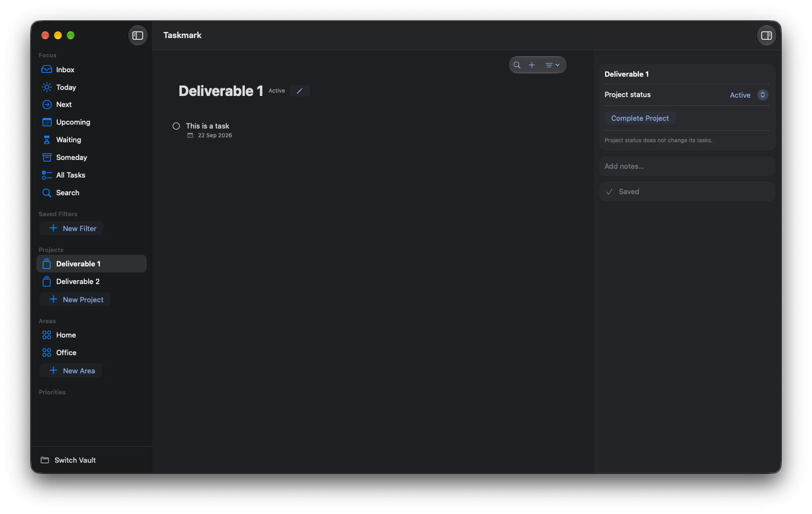Click the 22 Sep 2026 due date

click(x=215, y=136)
